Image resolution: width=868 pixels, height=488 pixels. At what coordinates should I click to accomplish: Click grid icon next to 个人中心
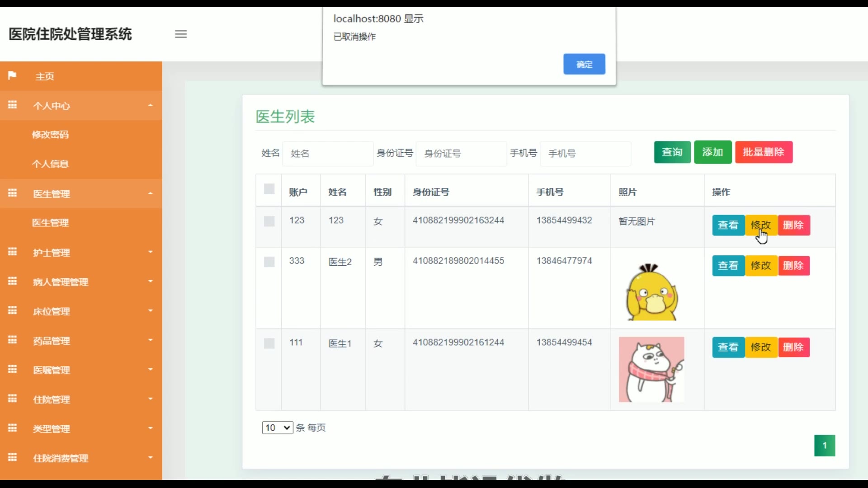coord(13,105)
